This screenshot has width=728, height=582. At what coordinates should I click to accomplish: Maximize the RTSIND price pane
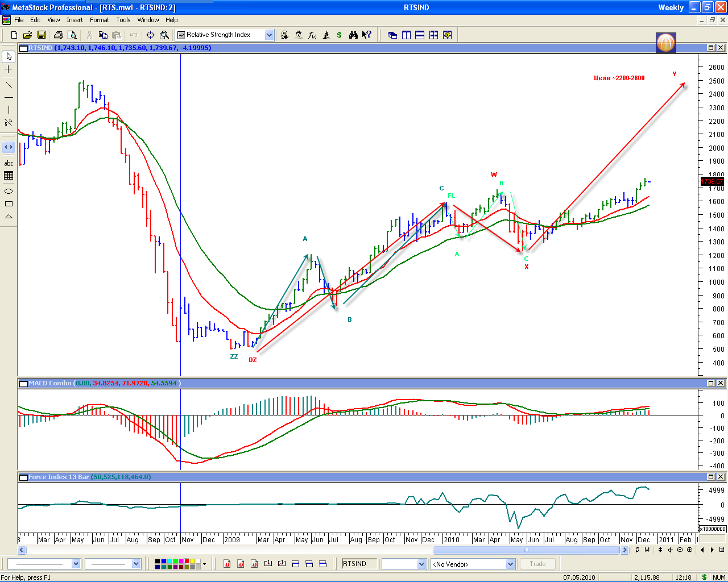point(711,48)
